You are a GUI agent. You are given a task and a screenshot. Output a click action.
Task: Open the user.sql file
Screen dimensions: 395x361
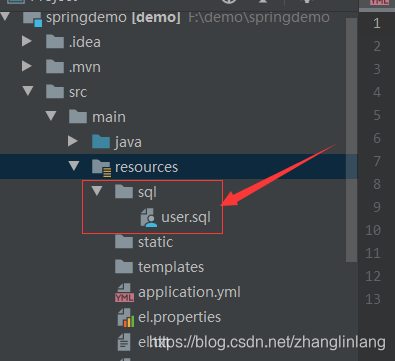(186, 217)
